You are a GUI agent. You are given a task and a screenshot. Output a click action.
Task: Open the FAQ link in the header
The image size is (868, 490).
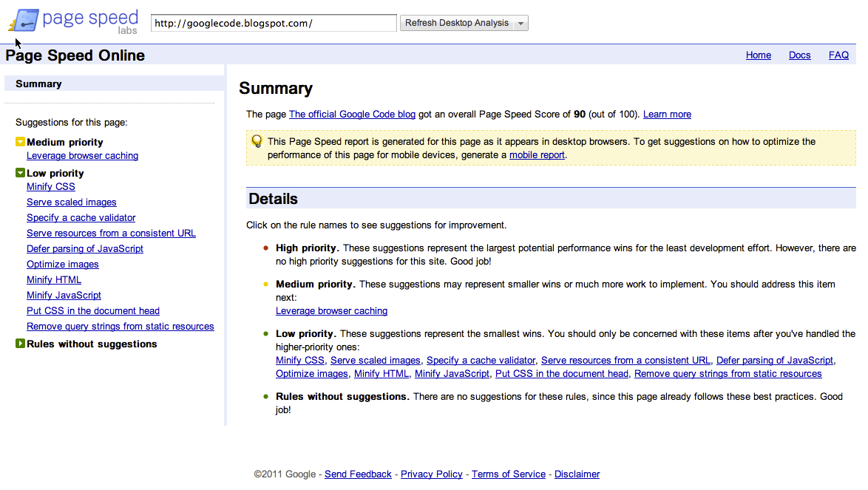point(838,55)
